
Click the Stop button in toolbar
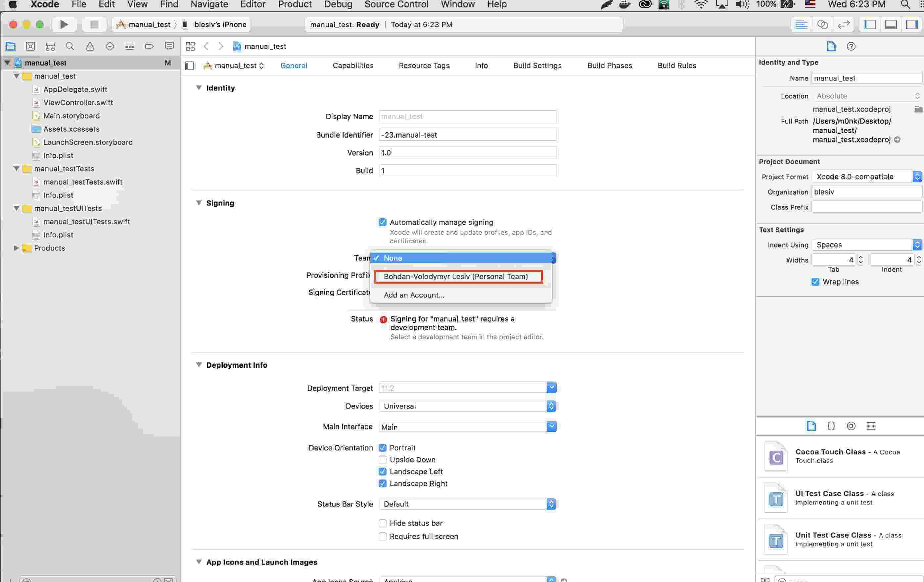pyautogui.click(x=94, y=24)
